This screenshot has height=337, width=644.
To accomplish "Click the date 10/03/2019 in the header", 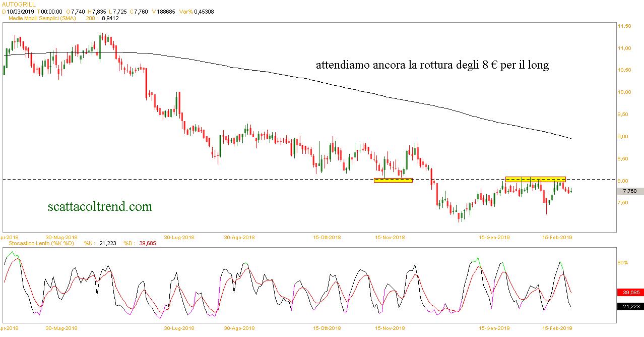I will click(x=20, y=11).
